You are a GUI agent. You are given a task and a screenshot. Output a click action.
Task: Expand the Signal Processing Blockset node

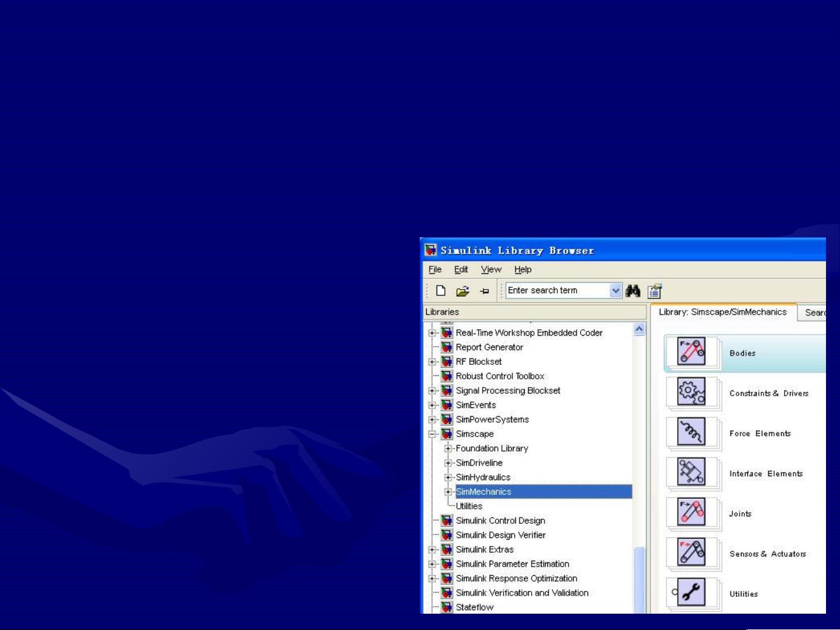[x=432, y=390]
